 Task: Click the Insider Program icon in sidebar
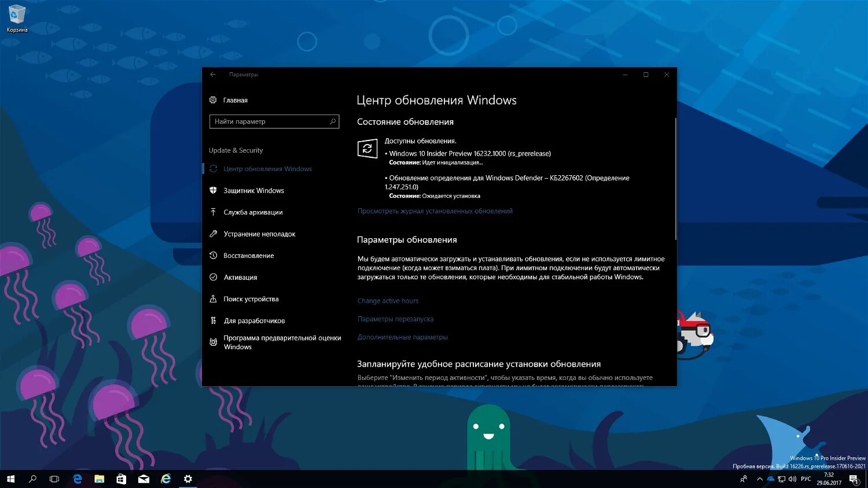213,342
